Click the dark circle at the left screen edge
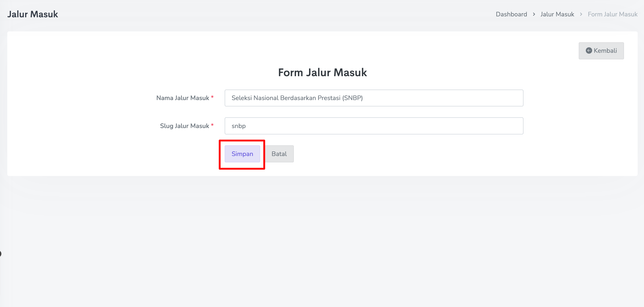Viewport: 644px width, 307px height. 0,254
